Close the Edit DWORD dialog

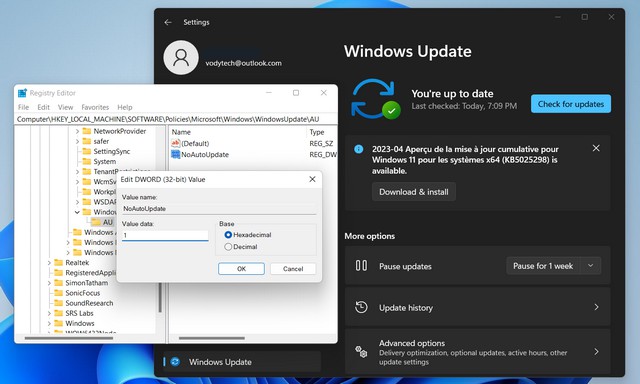tap(312, 179)
